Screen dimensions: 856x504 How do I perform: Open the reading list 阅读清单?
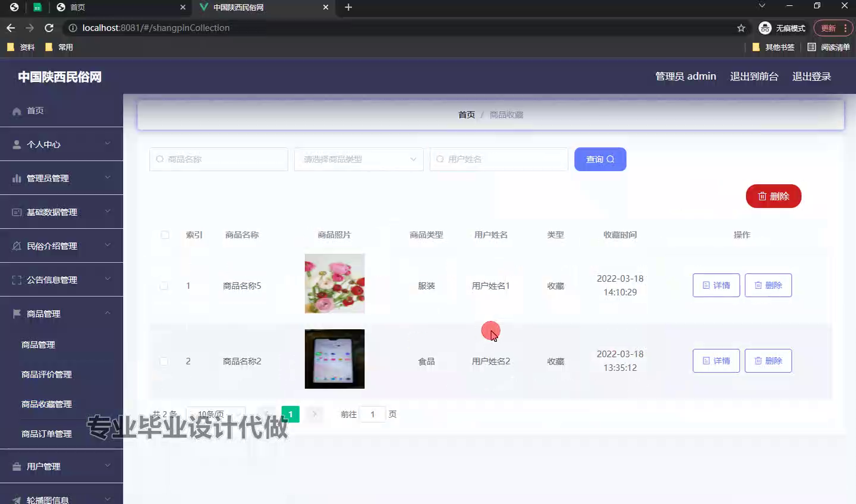point(829,47)
